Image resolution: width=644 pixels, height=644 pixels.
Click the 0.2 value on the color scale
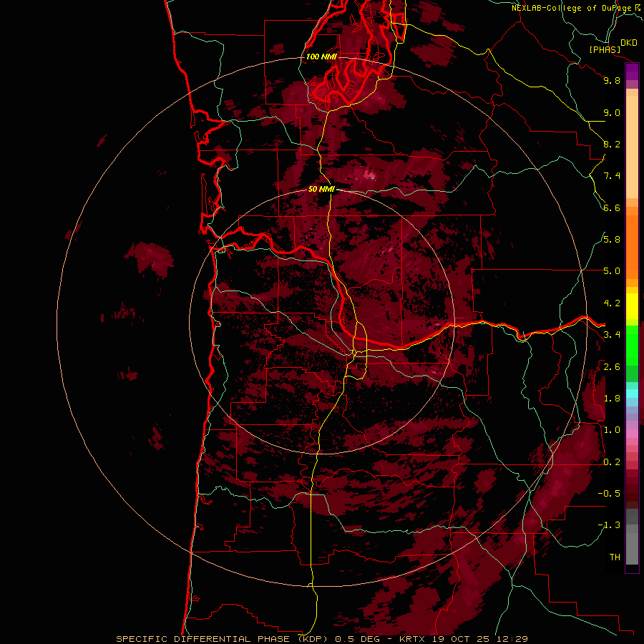tap(612, 462)
